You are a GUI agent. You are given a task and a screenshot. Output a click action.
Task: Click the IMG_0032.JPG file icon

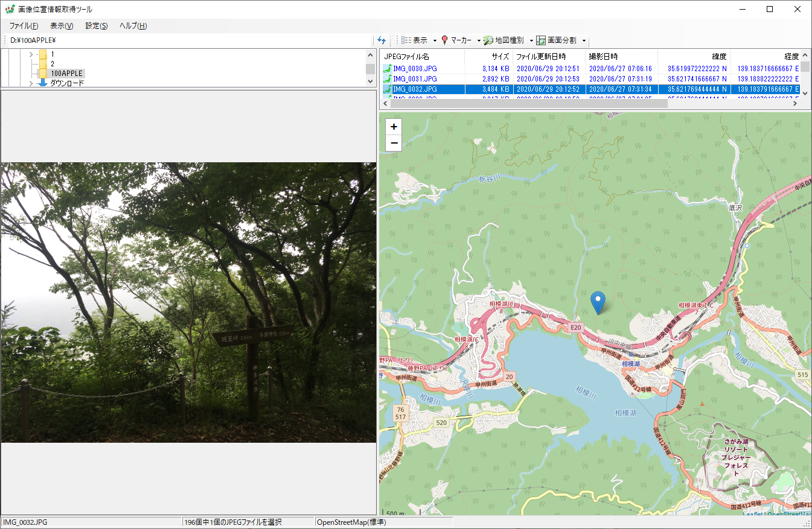(386, 89)
